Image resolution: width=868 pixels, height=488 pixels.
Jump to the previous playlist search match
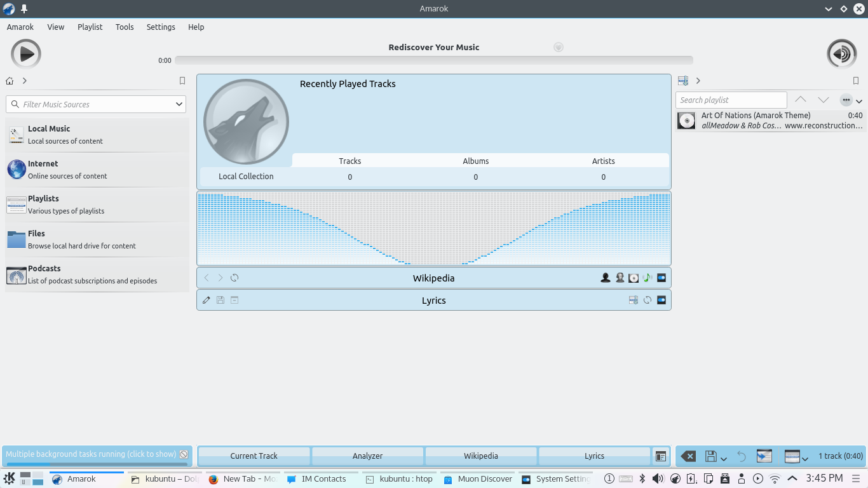coord(801,100)
